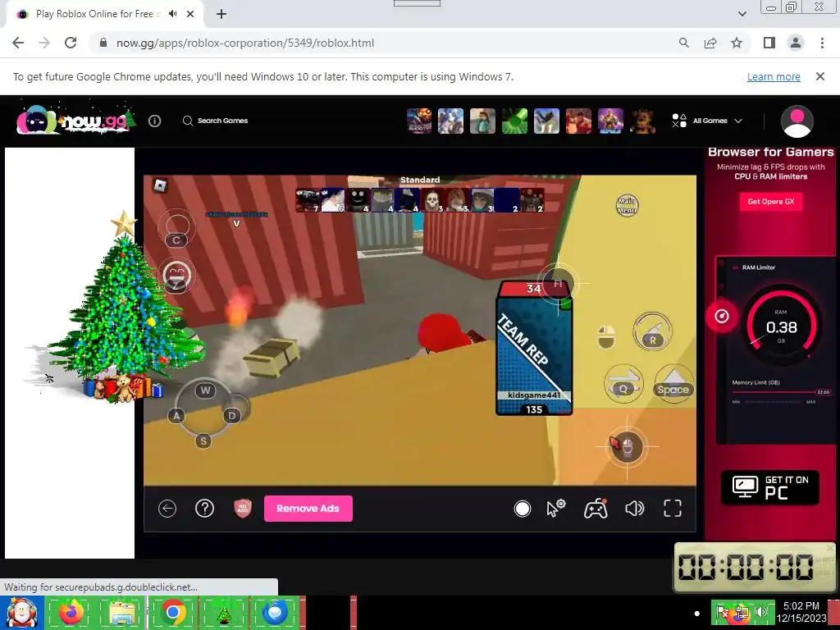Viewport: 840px width, 630px height.
Task: Tap the S movement key
Action: (203, 441)
